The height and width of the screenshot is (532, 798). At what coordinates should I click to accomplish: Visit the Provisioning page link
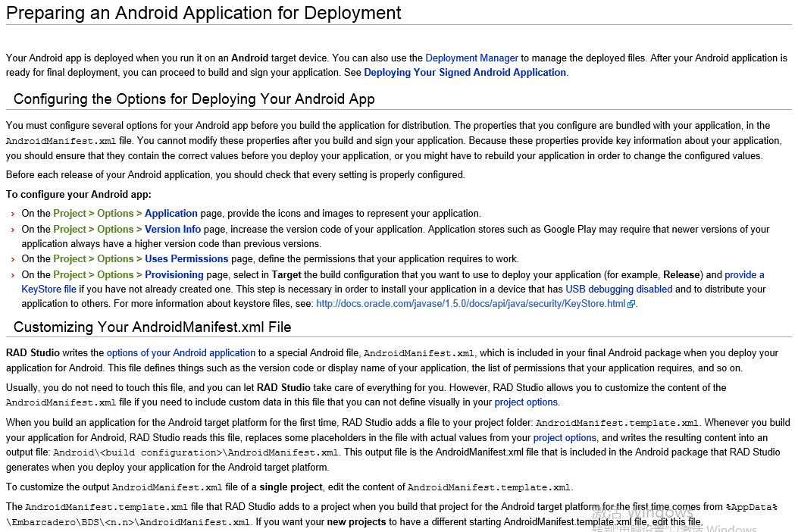point(174,274)
